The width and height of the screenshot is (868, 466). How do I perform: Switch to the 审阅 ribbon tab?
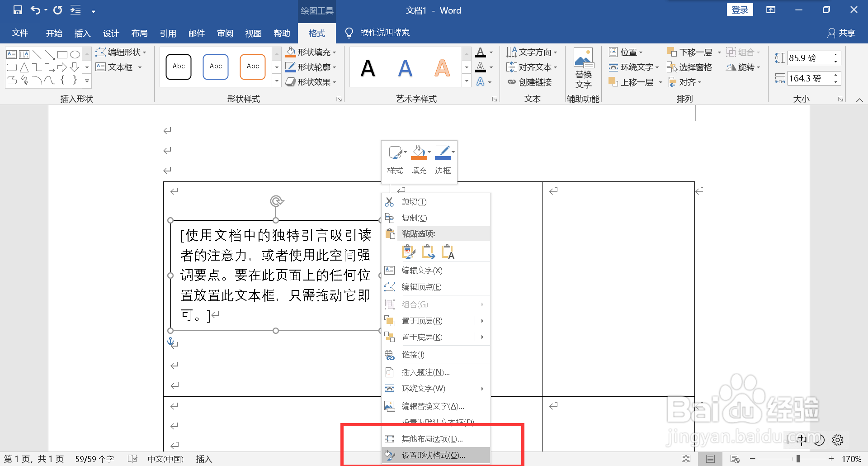(225, 33)
